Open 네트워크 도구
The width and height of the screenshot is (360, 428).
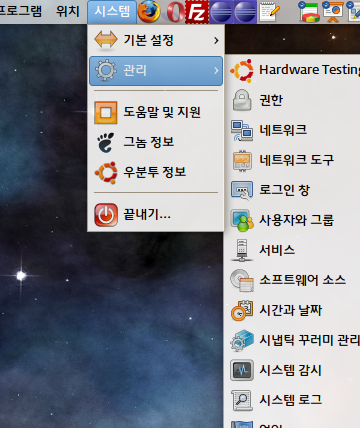click(293, 160)
